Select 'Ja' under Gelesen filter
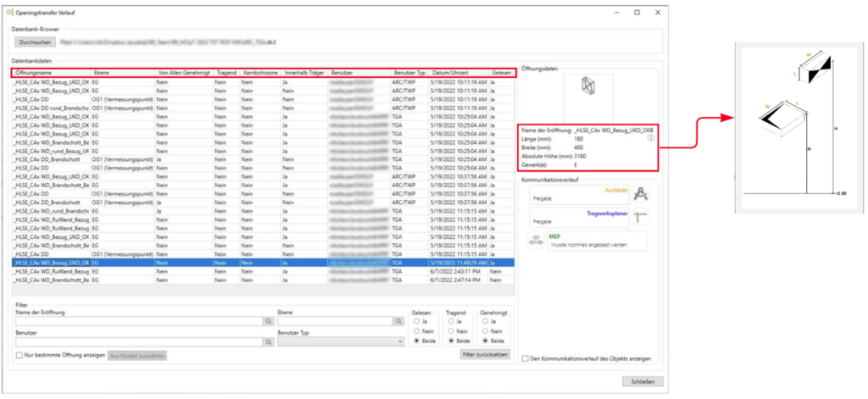Screen dimensions: 868x399 tap(415, 322)
